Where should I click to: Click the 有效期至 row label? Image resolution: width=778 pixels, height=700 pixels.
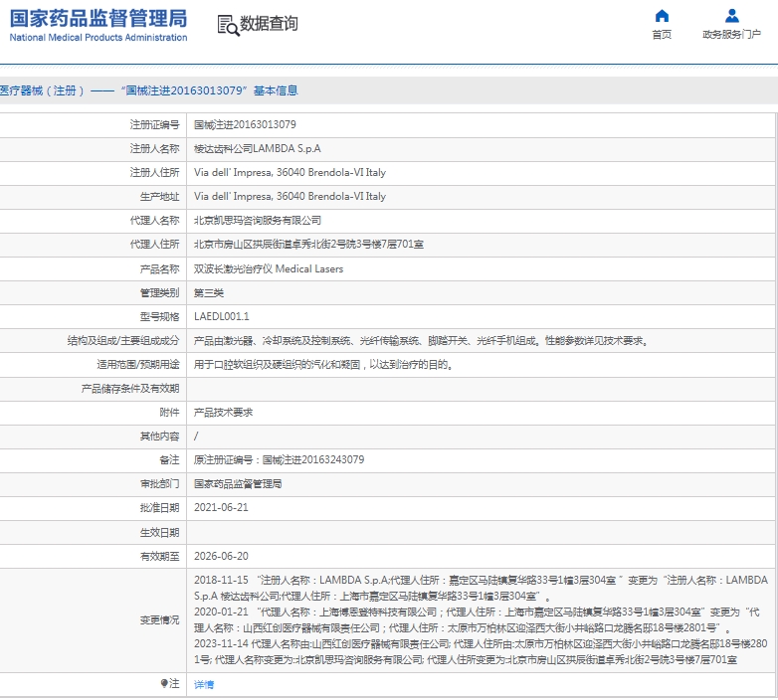(x=159, y=556)
